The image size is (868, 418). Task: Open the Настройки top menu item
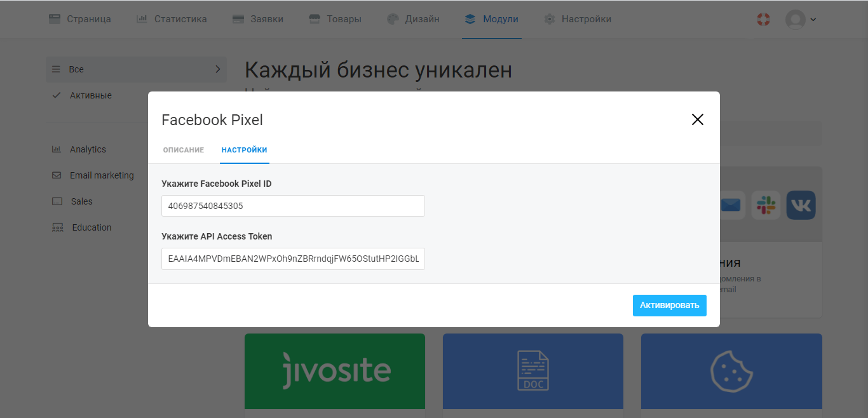tap(578, 19)
